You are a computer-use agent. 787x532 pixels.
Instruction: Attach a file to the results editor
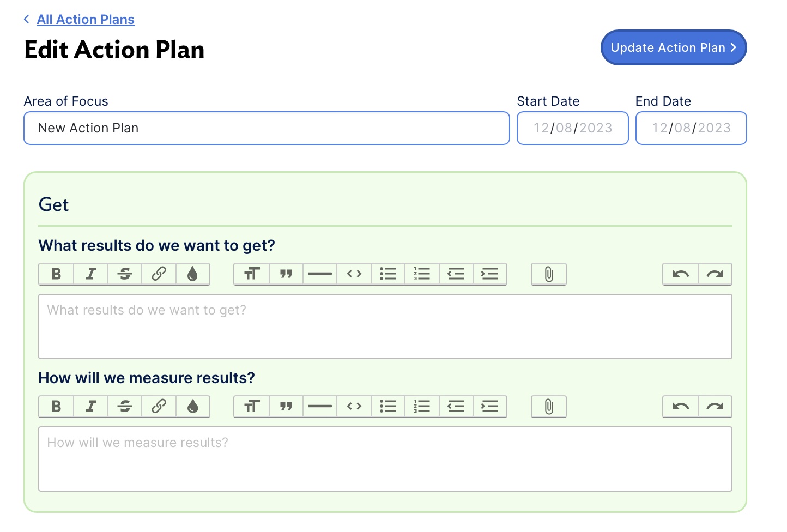(x=548, y=274)
